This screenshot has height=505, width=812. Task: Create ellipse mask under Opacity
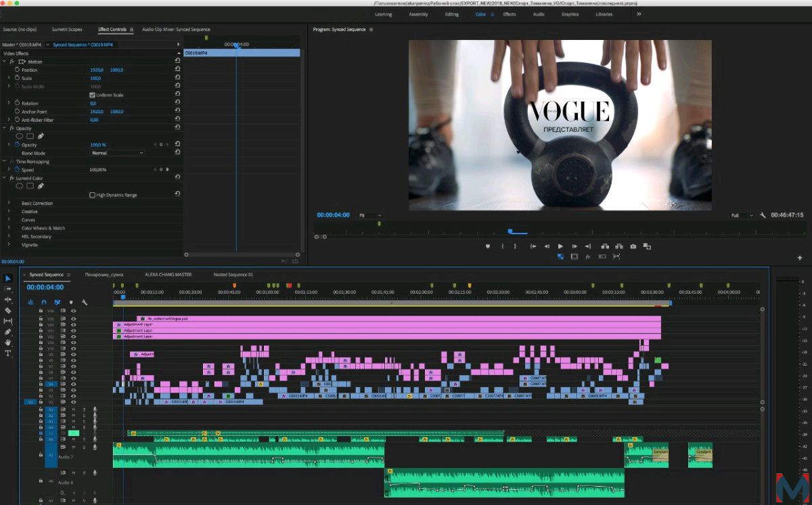(x=19, y=135)
